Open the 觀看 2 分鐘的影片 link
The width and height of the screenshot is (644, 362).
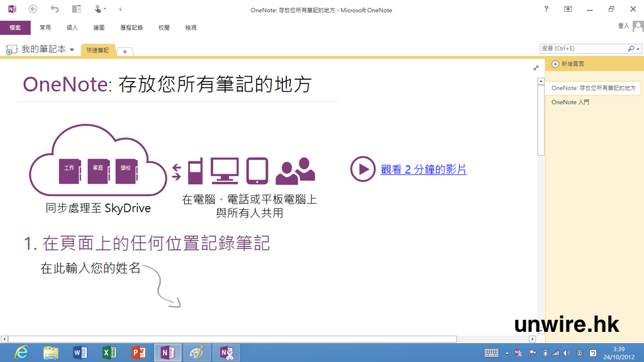pyautogui.click(x=423, y=170)
